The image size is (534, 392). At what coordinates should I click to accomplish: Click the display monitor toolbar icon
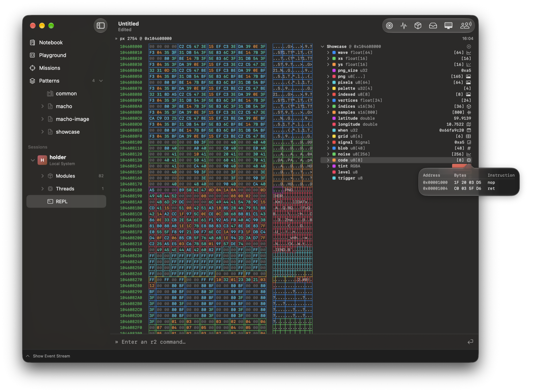coord(448,26)
